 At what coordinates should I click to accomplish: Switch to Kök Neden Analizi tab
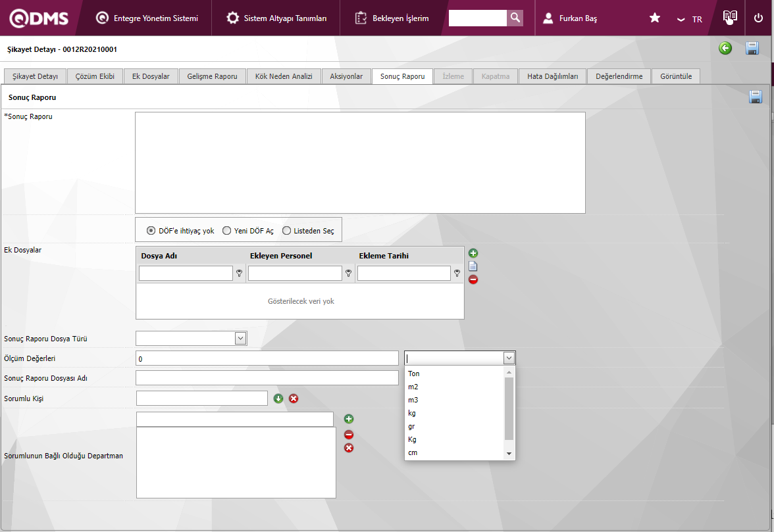click(284, 76)
